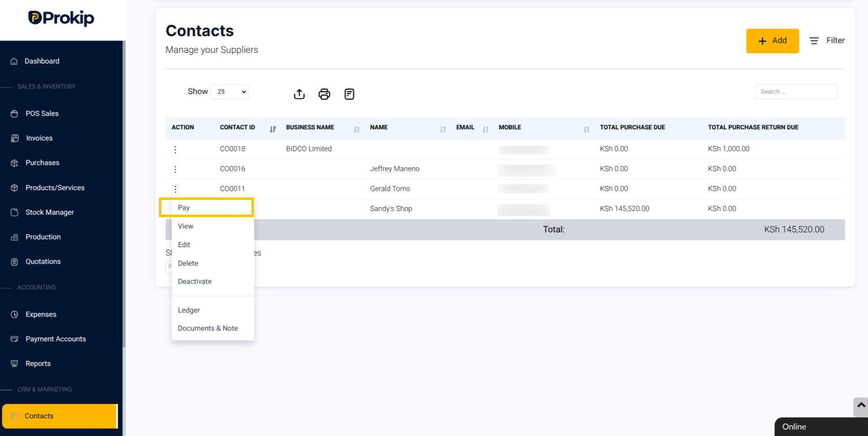
Task: Select View from the action menu
Action: (x=213, y=226)
